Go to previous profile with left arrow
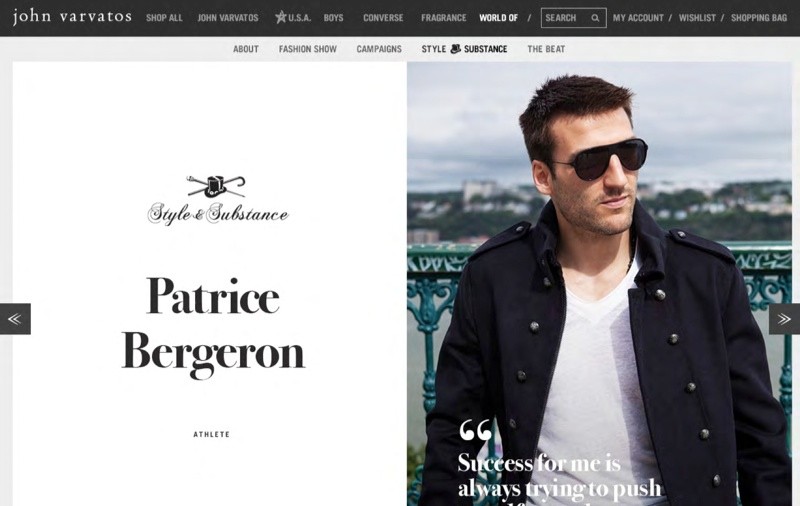The width and height of the screenshot is (800, 506). point(15,319)
